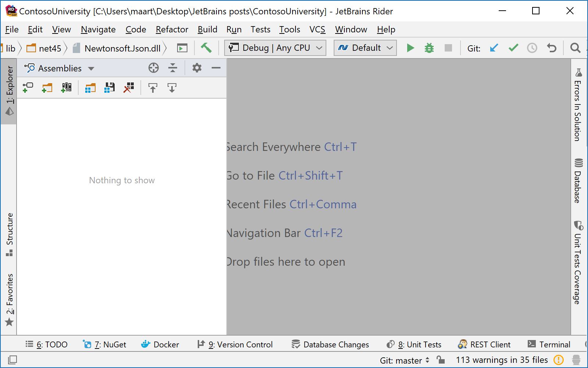Image resolution: width=588 pixels, height=368 pixels.
Task: Collapse all in the Assemblies panel
Action: [173, 68]
